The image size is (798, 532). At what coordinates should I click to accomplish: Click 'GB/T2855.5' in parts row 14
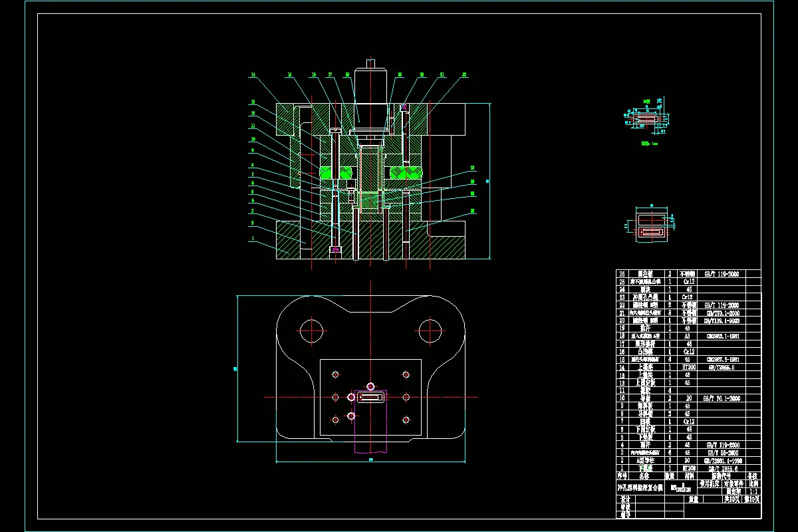(x=722, y=367)
